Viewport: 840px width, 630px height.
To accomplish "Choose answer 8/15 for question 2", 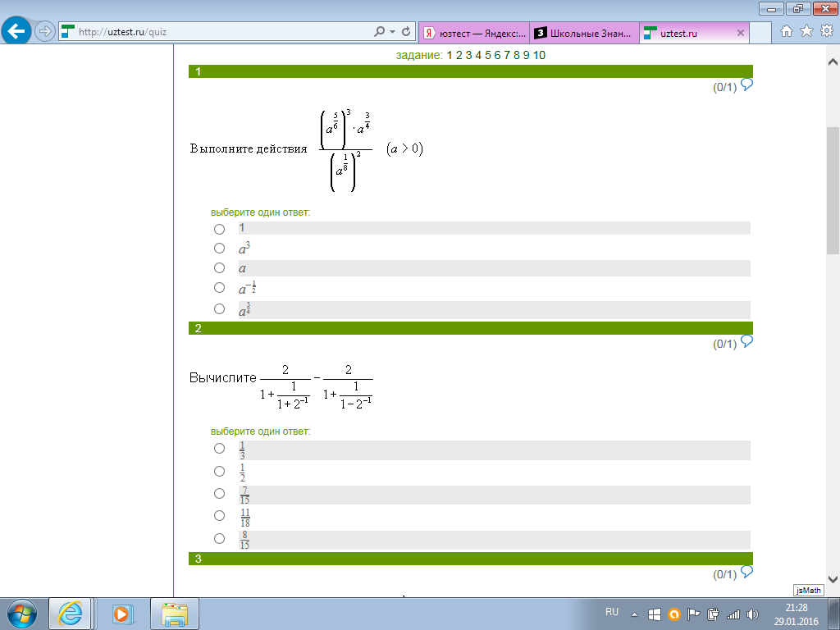I will [x=219, y=539].
